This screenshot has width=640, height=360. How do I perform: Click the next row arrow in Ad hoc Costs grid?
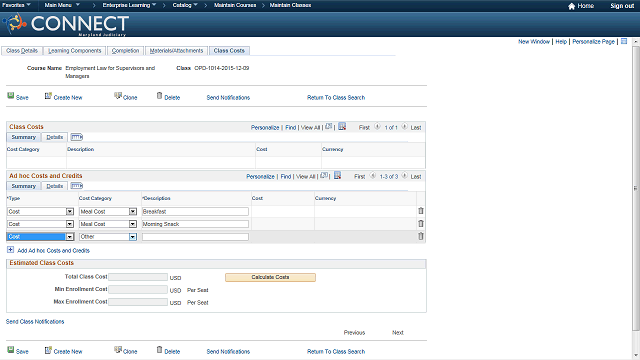(x=404, y=176)
